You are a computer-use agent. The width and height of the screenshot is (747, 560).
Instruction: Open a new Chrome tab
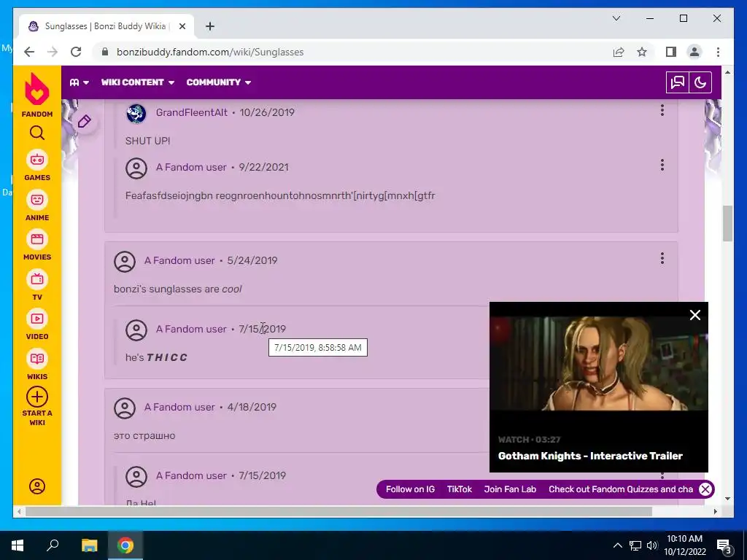tap(210, 26)
